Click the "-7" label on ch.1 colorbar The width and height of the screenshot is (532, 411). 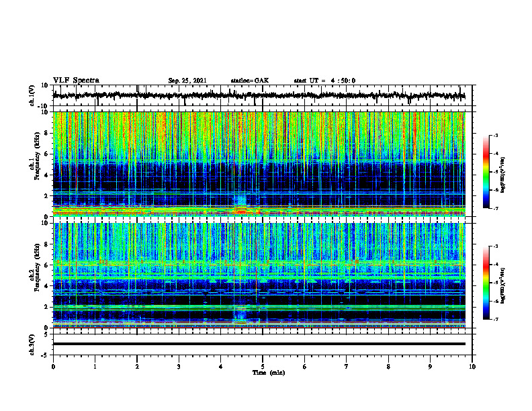[496, 208]
